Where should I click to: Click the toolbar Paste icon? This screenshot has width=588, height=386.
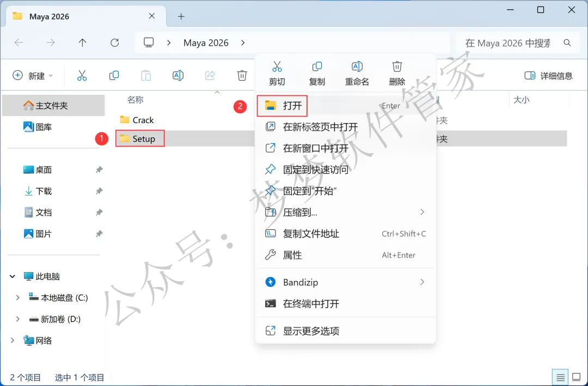pos(146,75)
